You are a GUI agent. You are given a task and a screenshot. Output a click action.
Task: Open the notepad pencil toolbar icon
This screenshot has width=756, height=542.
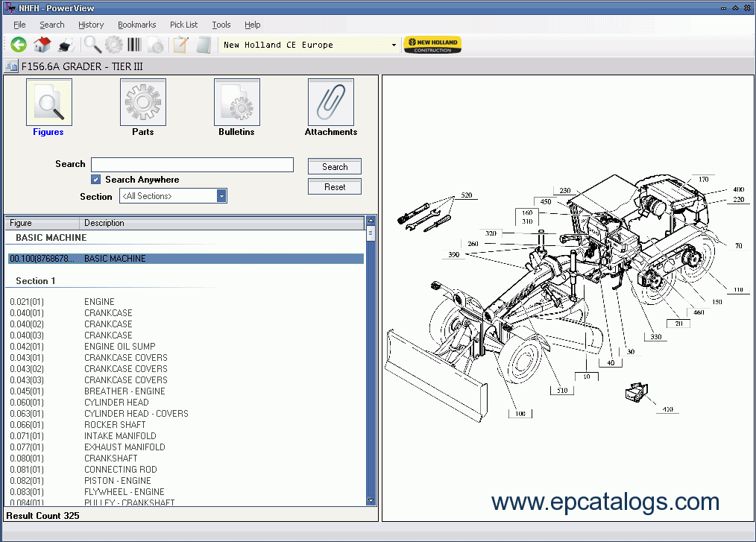181,45
